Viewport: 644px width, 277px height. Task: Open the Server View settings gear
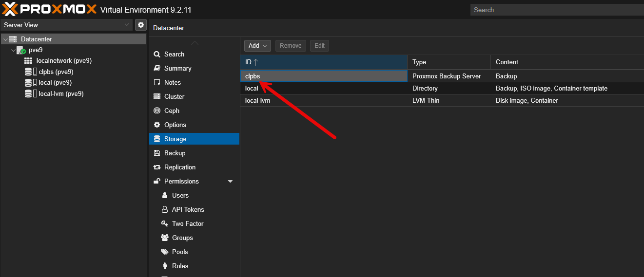point(141,25)
